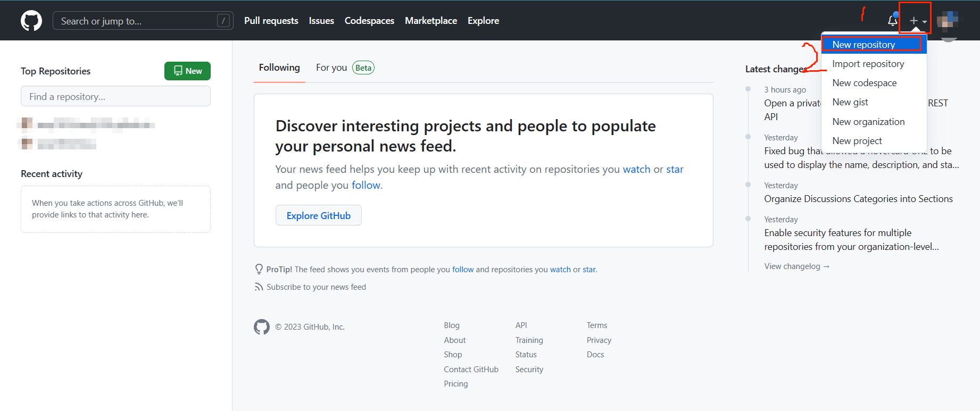Open View changelog link
Image resolution: width=980 pixels, height=411 pixels.
click(797, 266)
